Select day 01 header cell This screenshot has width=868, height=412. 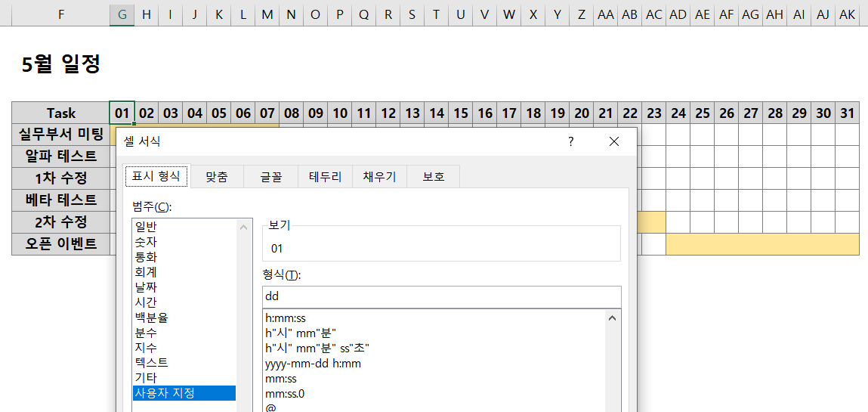pos(122,113)
